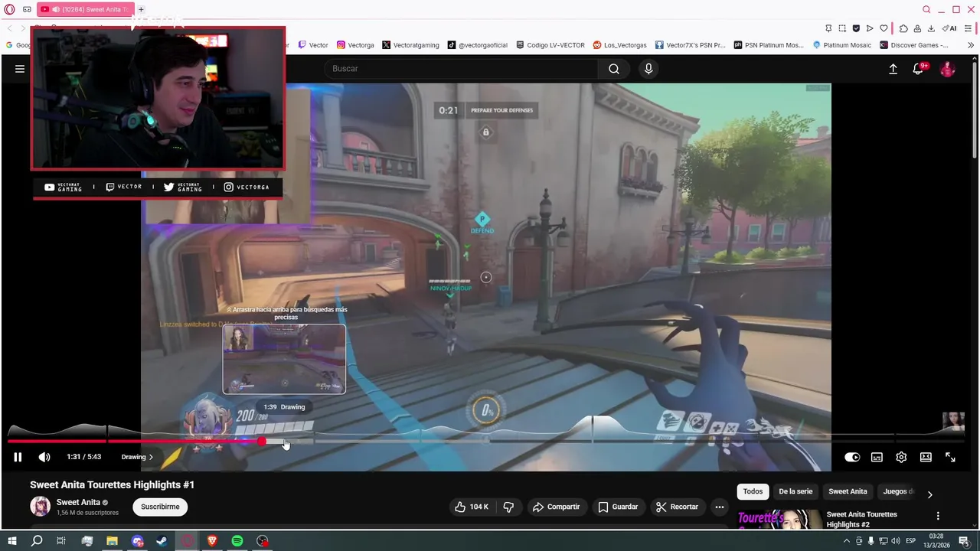Like the video with 104 K
The width and height of the screenshot is (980, 551).
pos(471,507)
